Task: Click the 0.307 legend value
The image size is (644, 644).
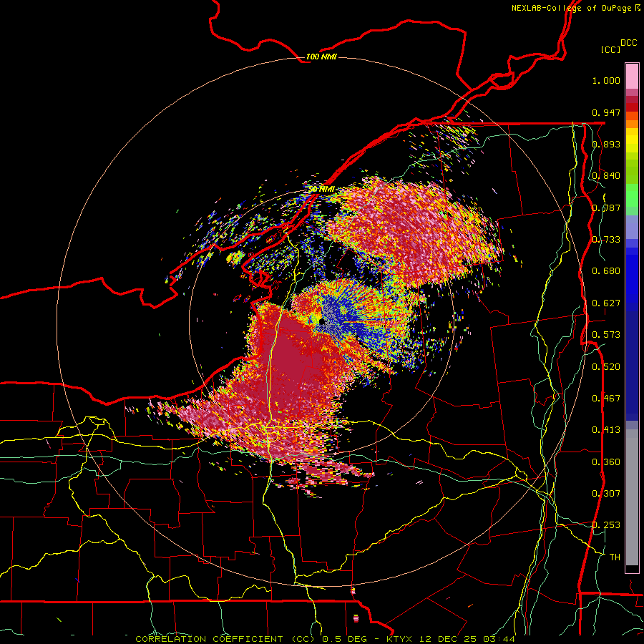Action: [x=606, y=494]
